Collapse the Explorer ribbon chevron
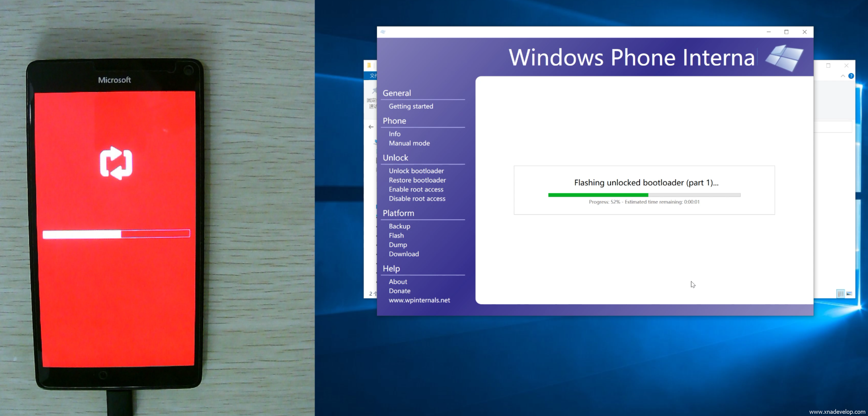 (843, 76)
